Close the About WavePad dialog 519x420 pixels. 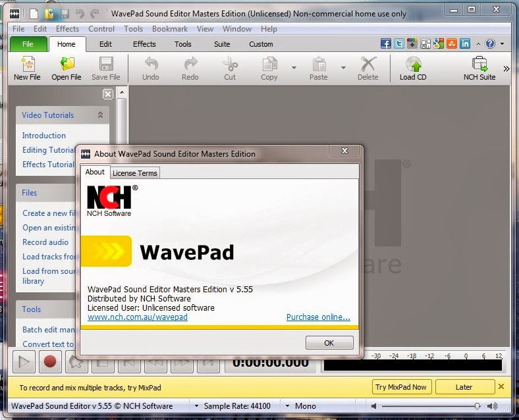click(x=344, y=151)
